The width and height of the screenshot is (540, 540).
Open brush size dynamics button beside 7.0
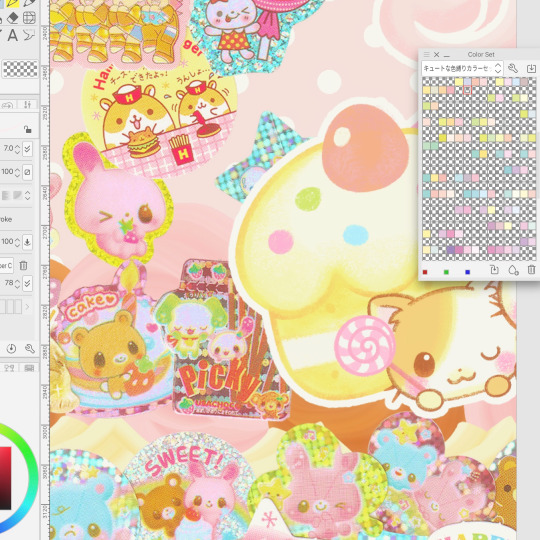[28, 149]
